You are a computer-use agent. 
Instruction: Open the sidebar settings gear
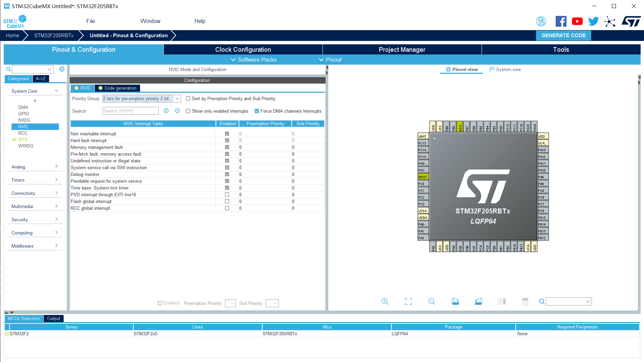(x=62, y=69)
